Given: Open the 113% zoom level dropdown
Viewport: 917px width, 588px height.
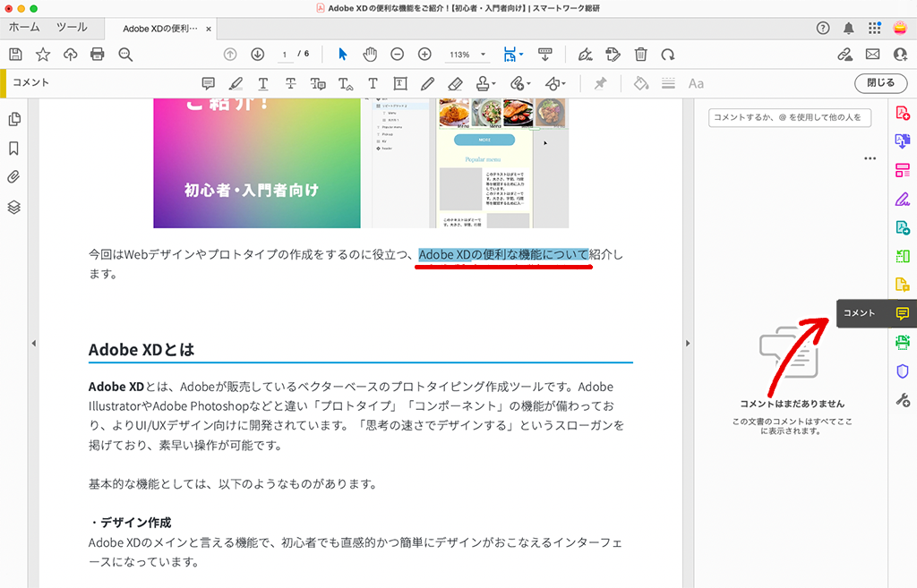Looking at the screenshot, I should coord(467,55).
